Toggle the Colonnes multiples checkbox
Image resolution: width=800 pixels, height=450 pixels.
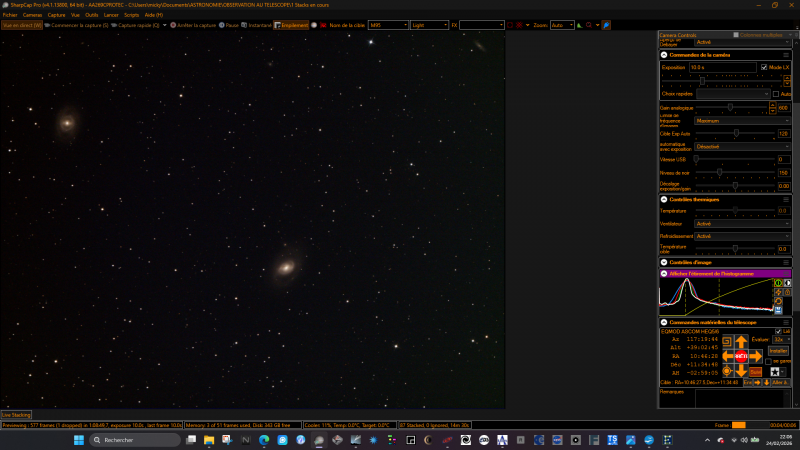736,35
